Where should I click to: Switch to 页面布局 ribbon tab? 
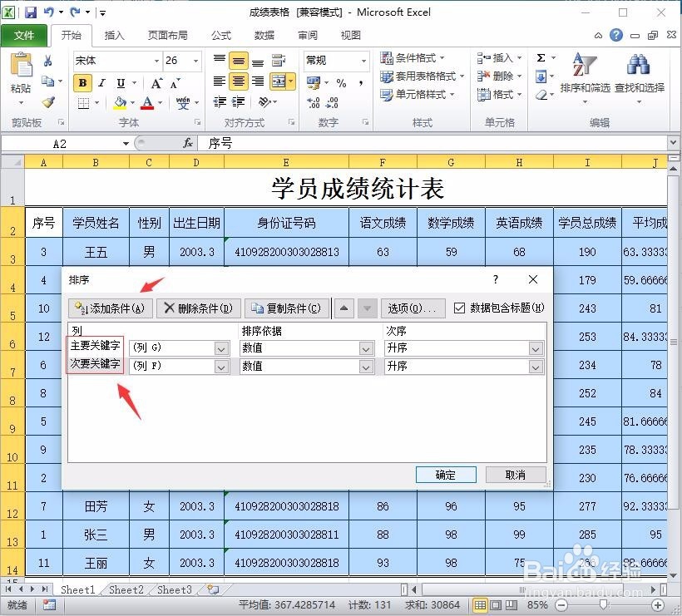click(x=167, y=35)
